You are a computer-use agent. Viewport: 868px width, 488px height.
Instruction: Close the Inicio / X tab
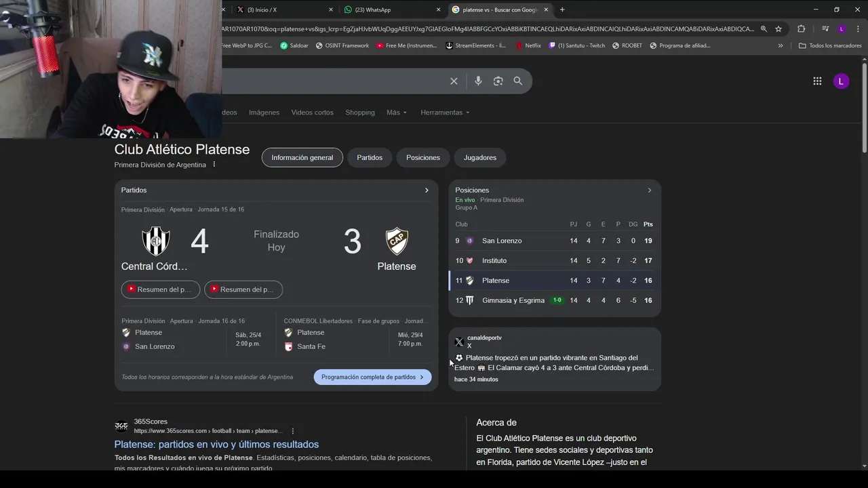(331, 9)
